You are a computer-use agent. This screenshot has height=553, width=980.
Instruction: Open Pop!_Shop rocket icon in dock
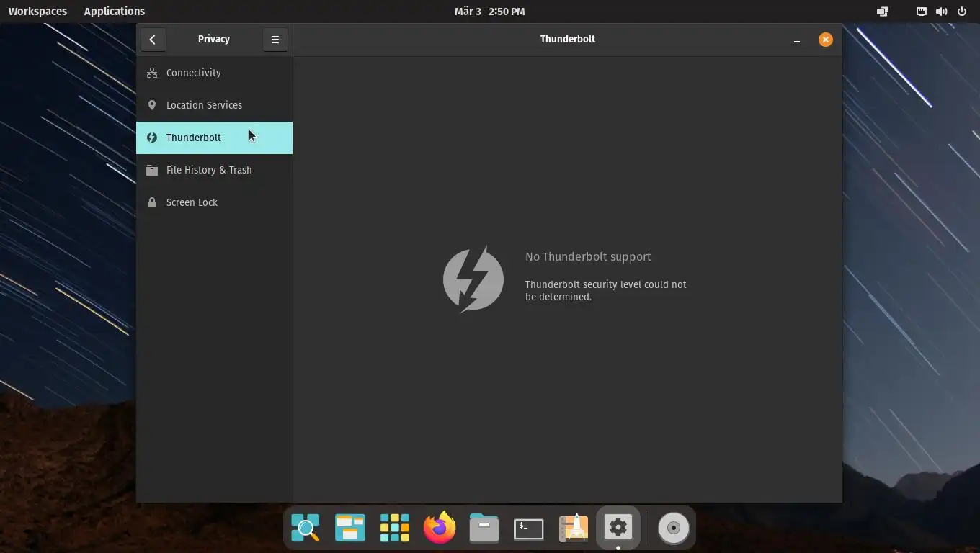574,528
